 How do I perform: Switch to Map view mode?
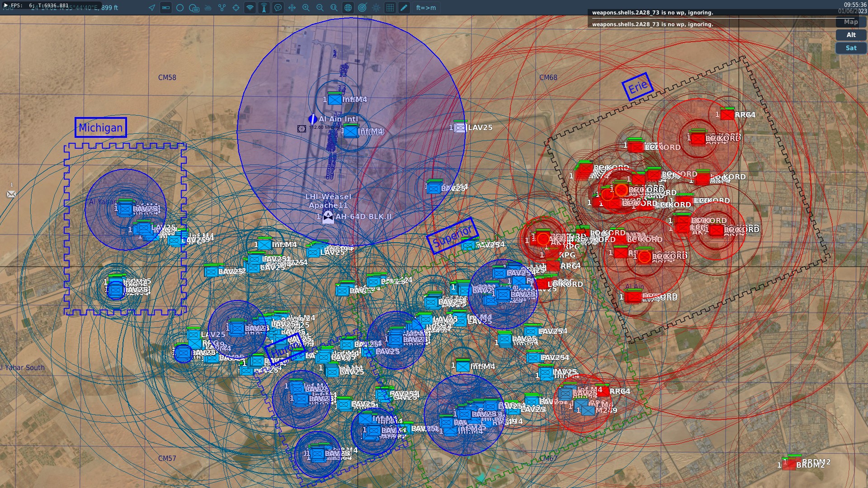pos(851,22)
